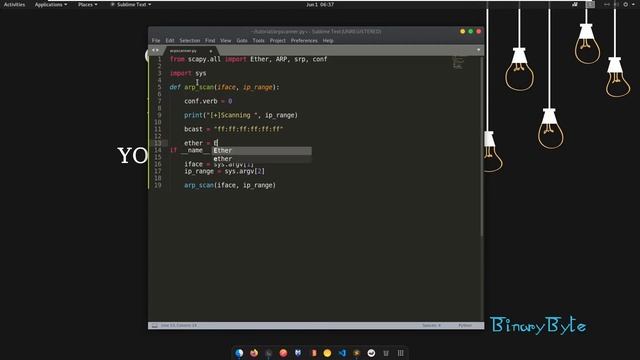The width and height of the screenshot is (640, 360).
Task: Open the Places menu in top bar
Action: [x=88, y=4]
